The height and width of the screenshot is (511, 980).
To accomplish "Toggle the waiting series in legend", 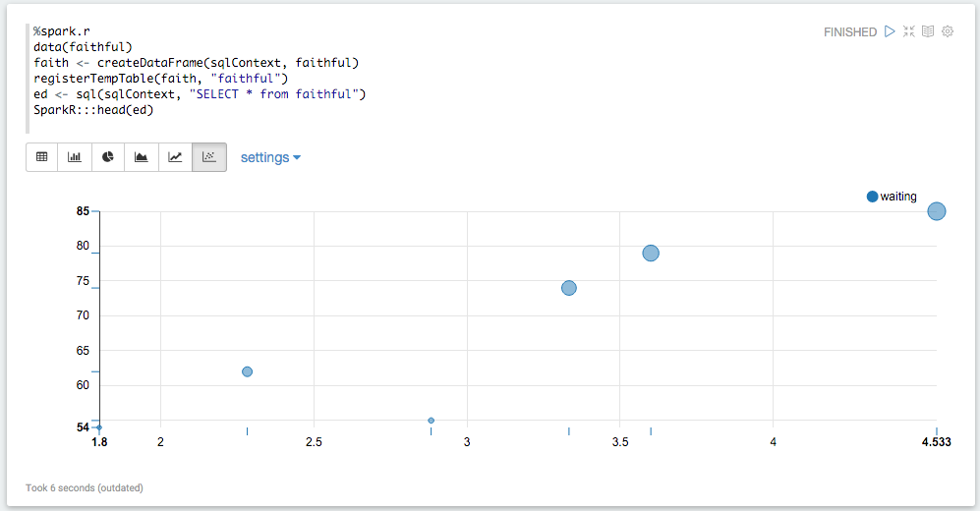I will pos(897,197).
